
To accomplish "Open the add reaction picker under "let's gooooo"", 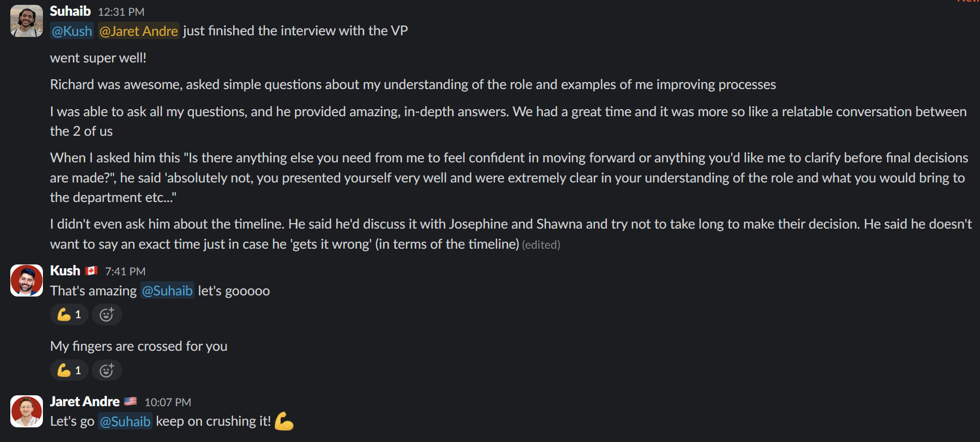I will 106,314.
